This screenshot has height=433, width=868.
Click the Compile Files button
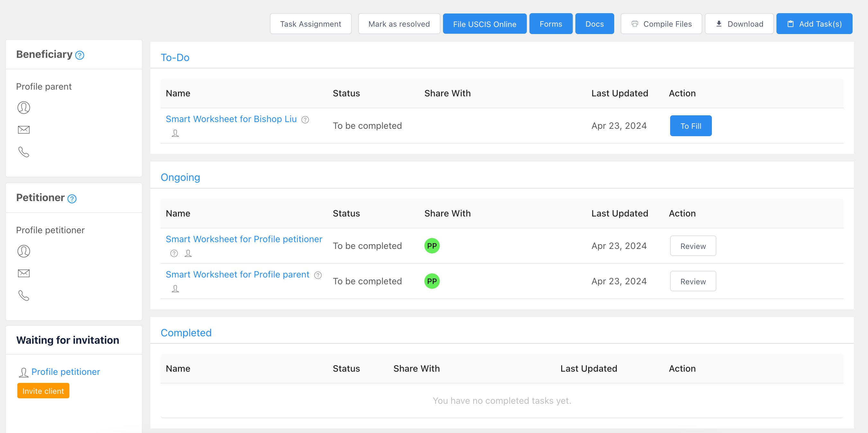pos(661,24)
